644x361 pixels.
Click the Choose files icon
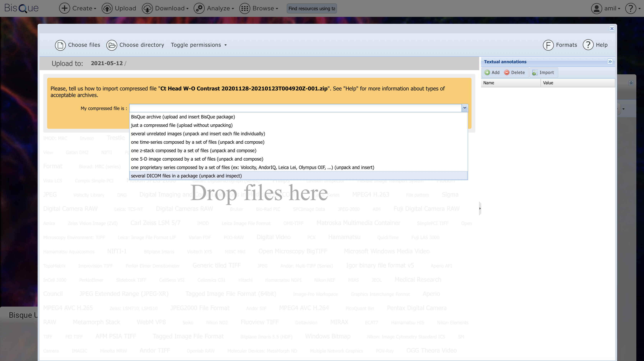point(60,45)
